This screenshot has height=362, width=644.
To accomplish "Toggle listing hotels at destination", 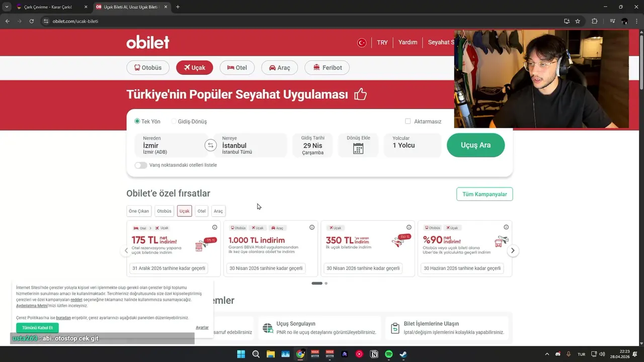I will pos(141,165).
